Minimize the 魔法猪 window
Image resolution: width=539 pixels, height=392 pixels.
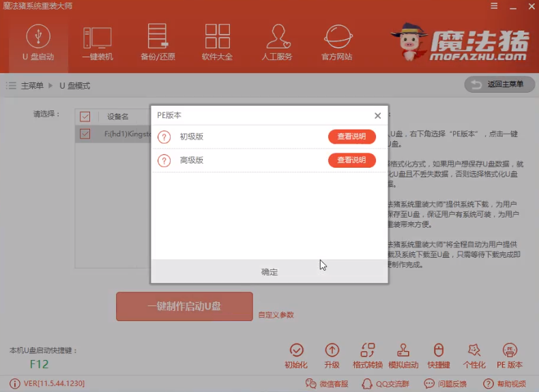[x=513, y=7]
